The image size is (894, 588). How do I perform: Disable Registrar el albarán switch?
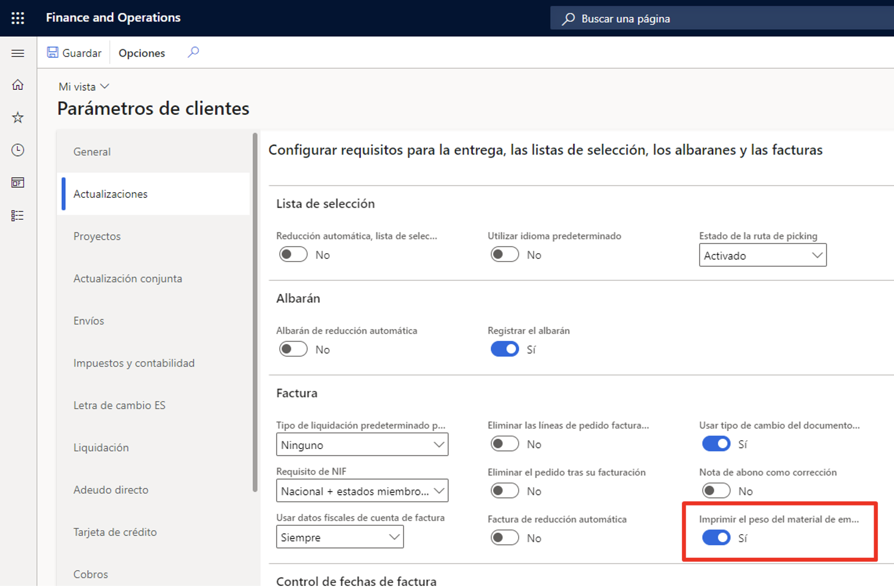[x=504, y=349]
